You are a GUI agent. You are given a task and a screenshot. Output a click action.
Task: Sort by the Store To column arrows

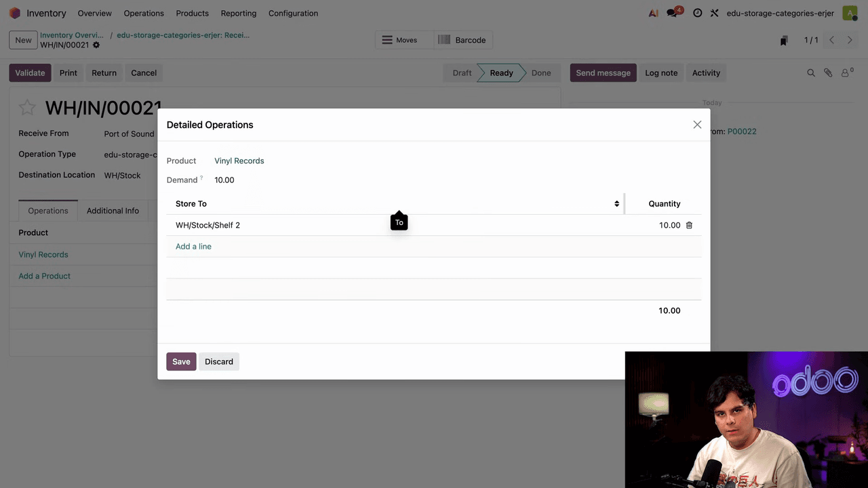click(x=616, y=203)
